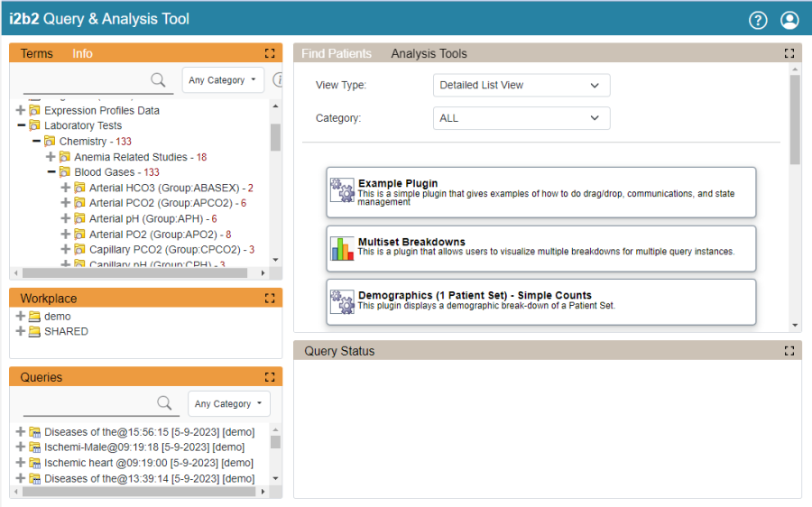Image resolution: width=812 pixels, height=507 pixels.
Task: Click the Queries search magnifier icon
Action: (x=164, y=403)
